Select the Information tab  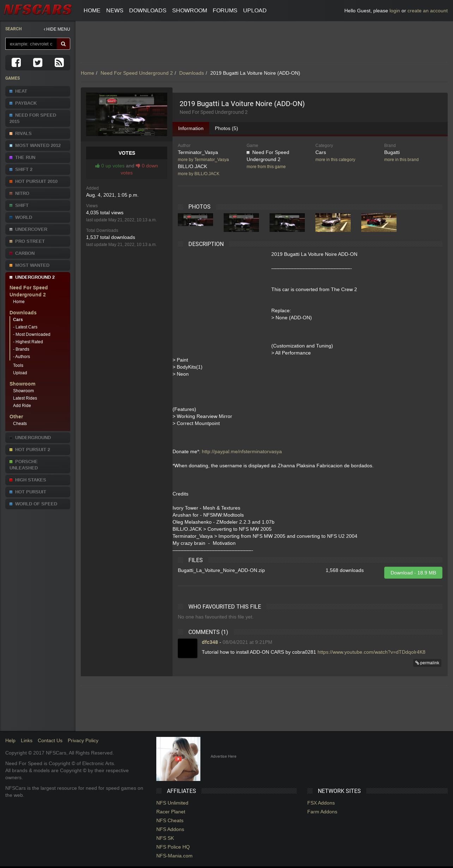pyautogui.click(x=191, y=129)
